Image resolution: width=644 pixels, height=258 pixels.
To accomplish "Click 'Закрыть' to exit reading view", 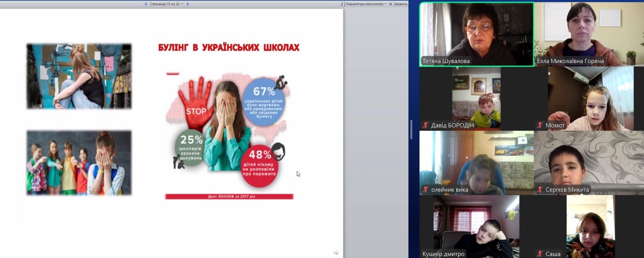I will [x=398, y=4].
